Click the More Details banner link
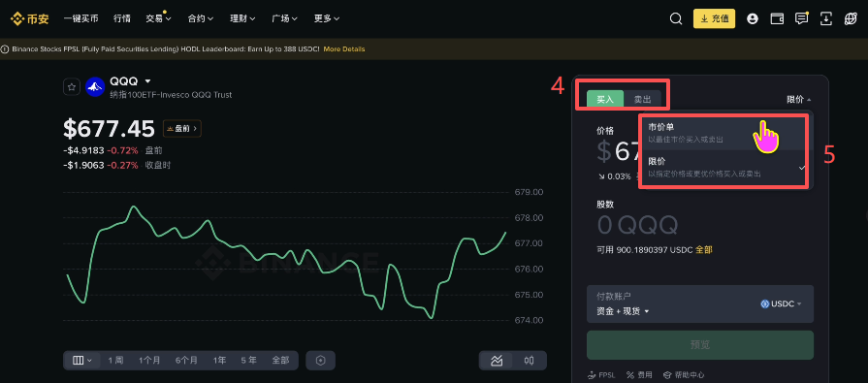This screenshot has width=868, height=383. [344, 49]
